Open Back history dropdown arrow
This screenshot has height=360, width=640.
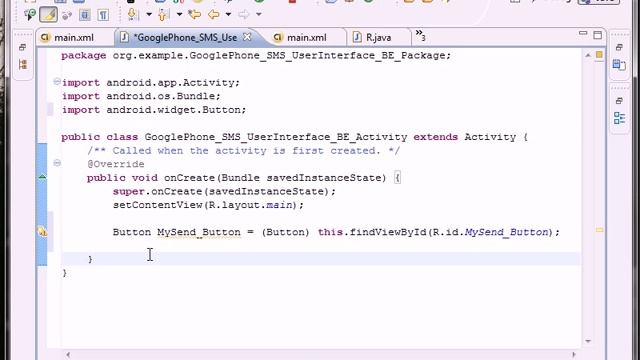pyautogui.click(x=228, y=15)
